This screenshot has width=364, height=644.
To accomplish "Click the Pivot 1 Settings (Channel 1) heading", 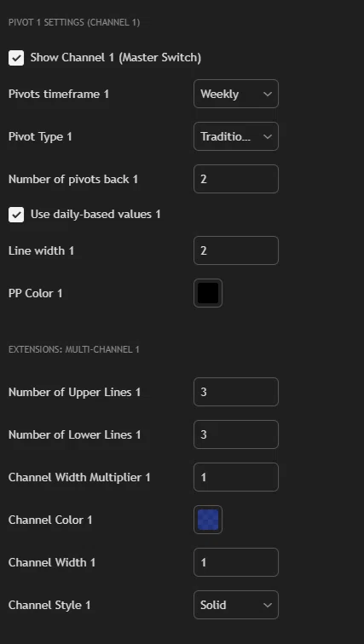I will point(74,22).
